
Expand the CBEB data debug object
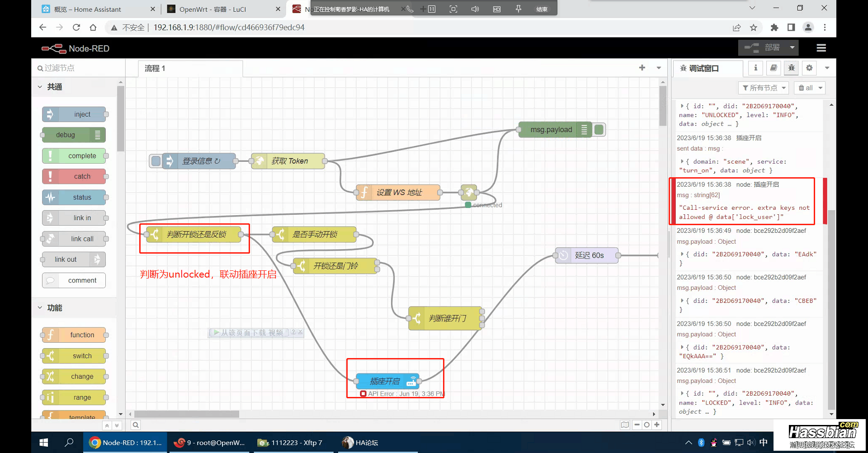[x=682, y=301]
